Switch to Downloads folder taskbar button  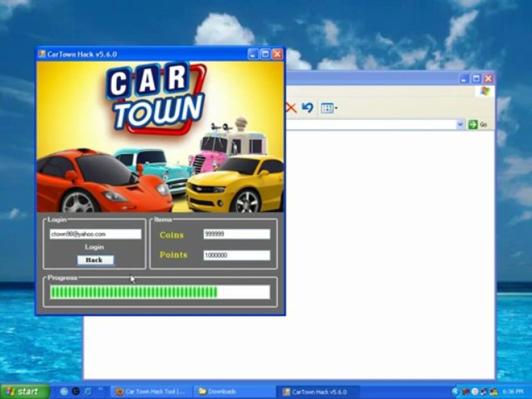(234, 392)
